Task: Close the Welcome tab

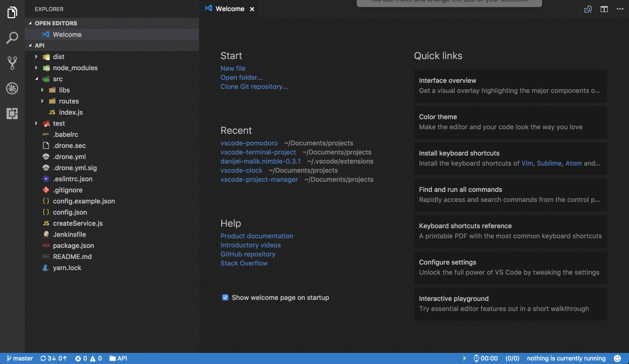Action: click(x=252, y=9)
